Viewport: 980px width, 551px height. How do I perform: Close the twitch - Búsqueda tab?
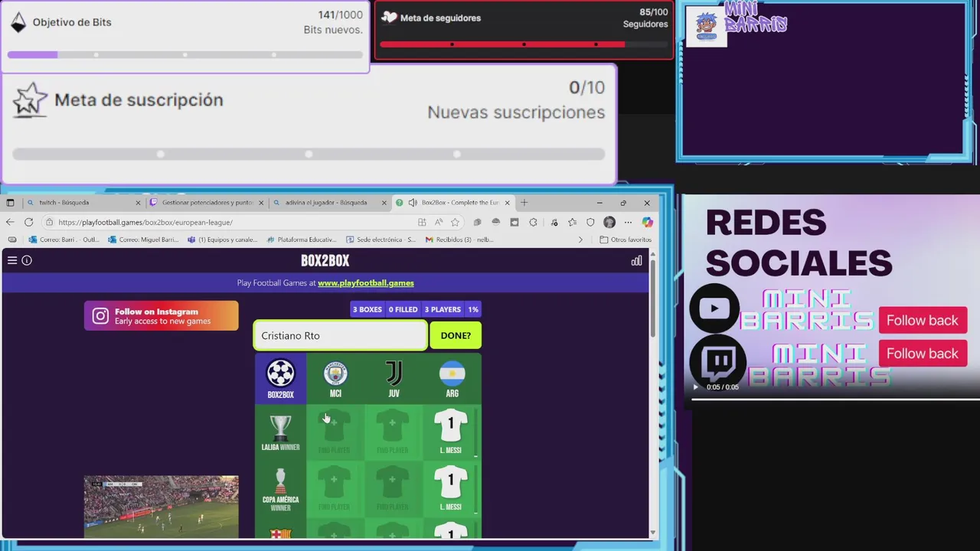[x=138, y=203]
